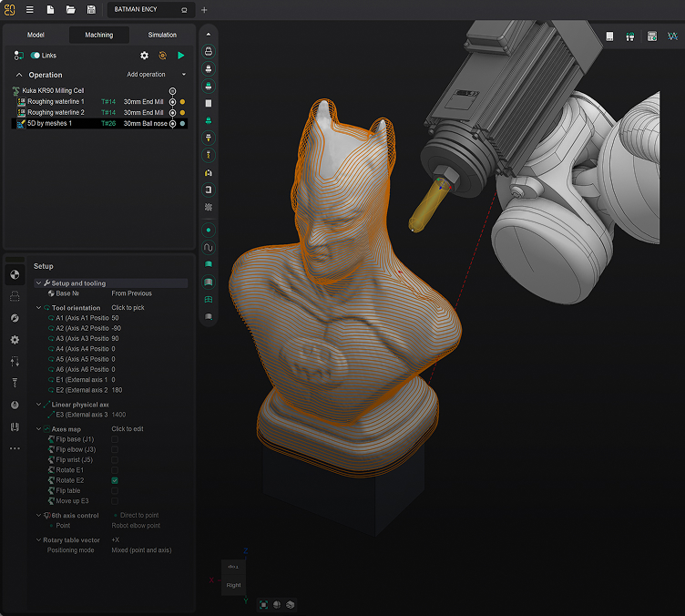Open the tool section icon in the sidebar
Image resolution: width=685 pixels, height=616 pixels.
click(15, 383)
